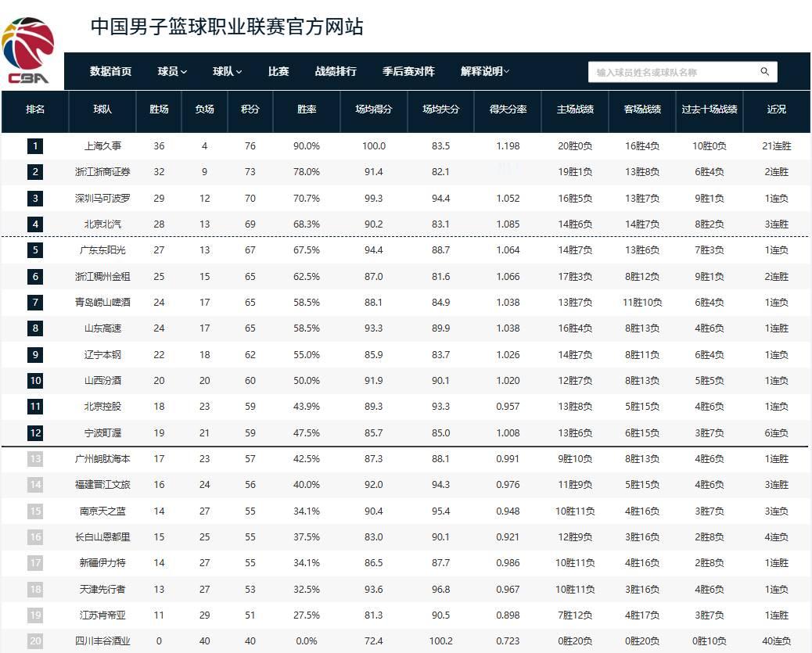Open the 上海久事 team page
The height and width of the screenshot is (653, 812).
(101, 145)
